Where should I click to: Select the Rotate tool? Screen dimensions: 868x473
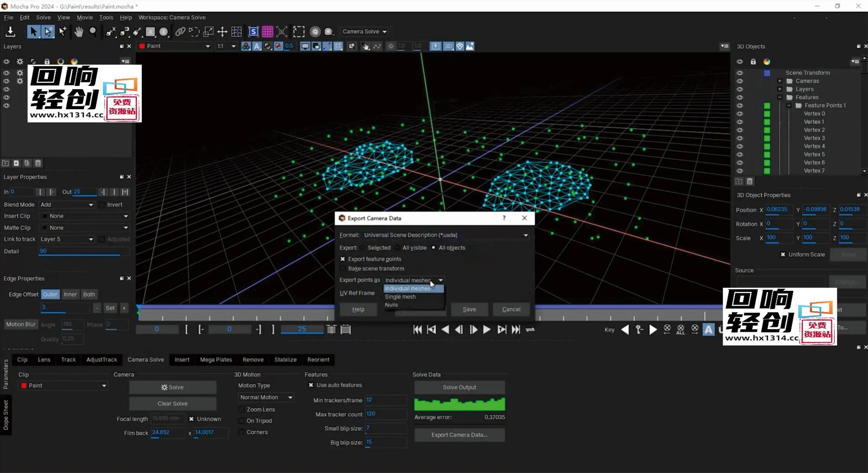[194, 32]
